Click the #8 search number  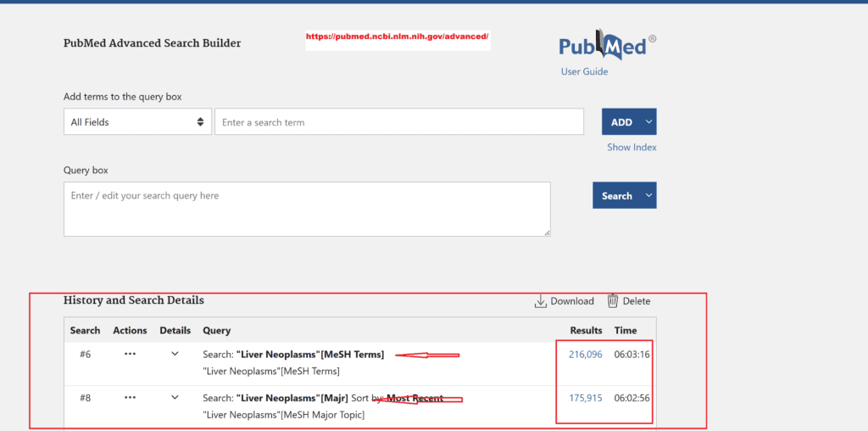point(86,398)
